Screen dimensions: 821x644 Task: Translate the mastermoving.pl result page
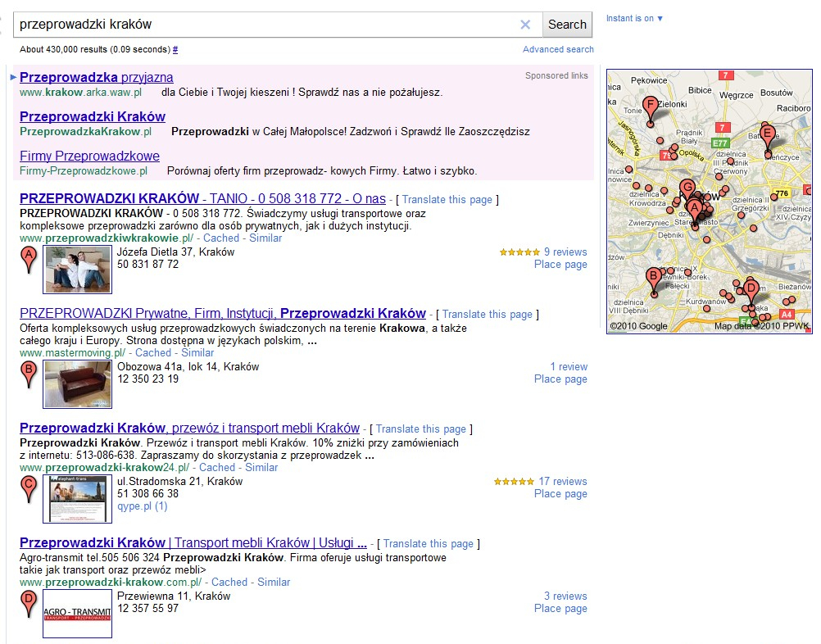point(487,314)
